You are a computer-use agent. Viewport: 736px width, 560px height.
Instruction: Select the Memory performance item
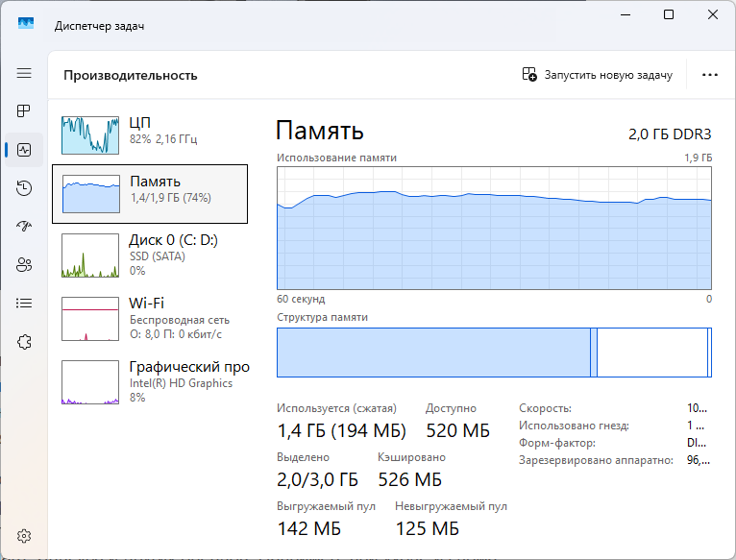(x=150, y=193)
